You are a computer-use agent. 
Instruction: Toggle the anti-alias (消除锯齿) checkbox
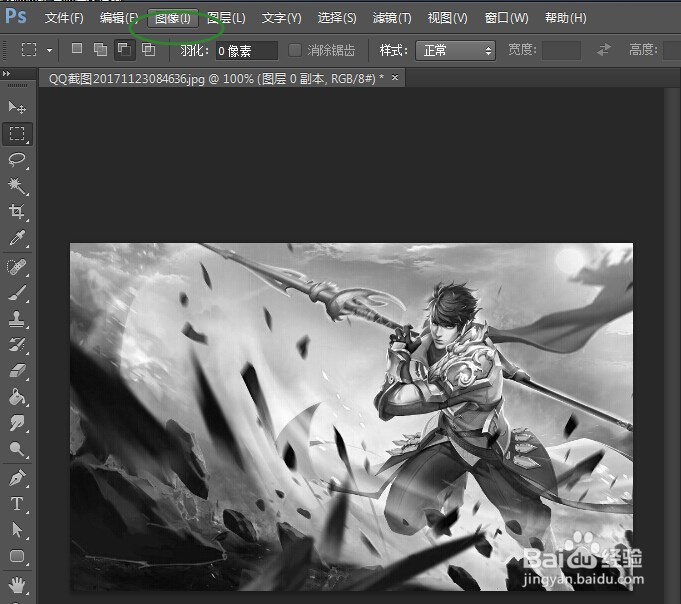[x=295, y=50]
